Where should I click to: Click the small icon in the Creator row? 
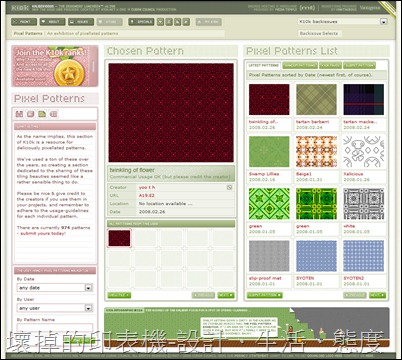click(229, 188)
